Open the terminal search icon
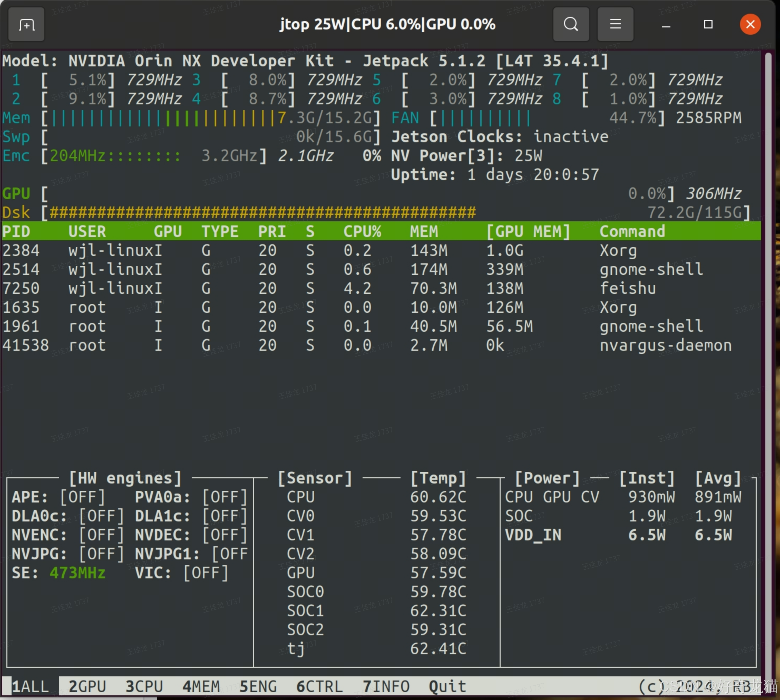 click(x=571, y=24)
